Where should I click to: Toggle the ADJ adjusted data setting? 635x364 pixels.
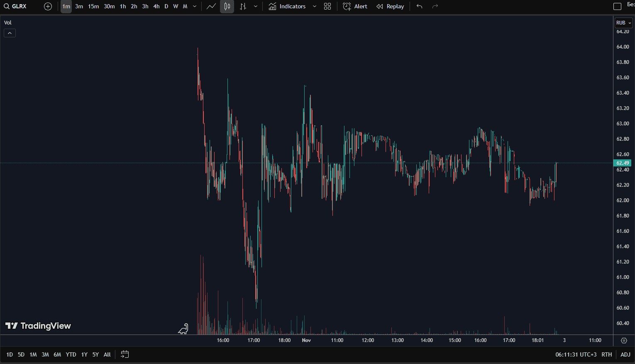pos(625,354)
